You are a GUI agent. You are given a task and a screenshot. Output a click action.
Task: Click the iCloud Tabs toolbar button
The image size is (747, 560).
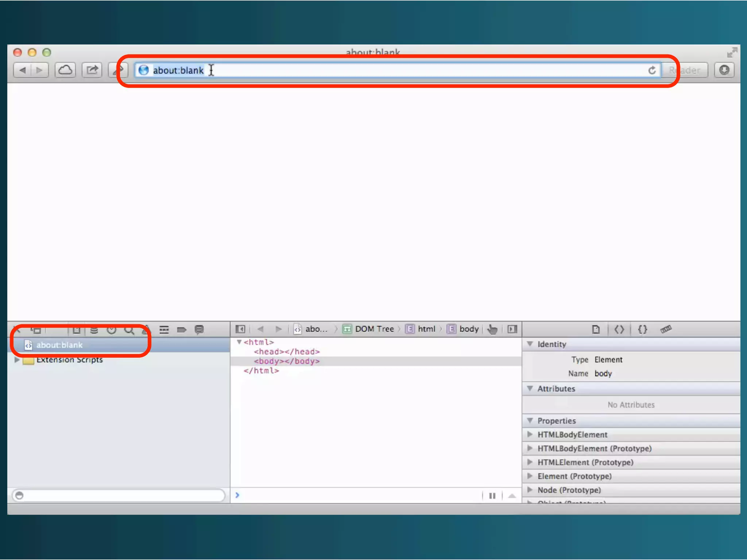point(65,70)
